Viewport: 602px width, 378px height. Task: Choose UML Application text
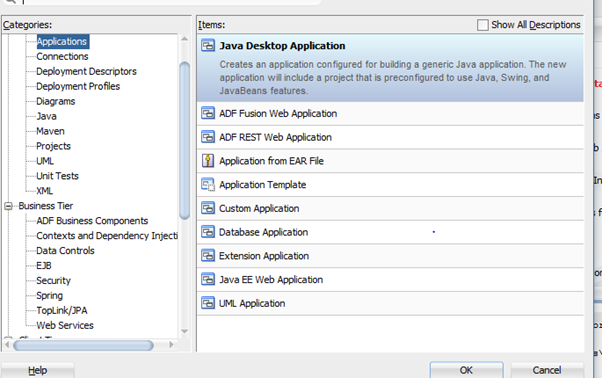(x=252, y=304)
